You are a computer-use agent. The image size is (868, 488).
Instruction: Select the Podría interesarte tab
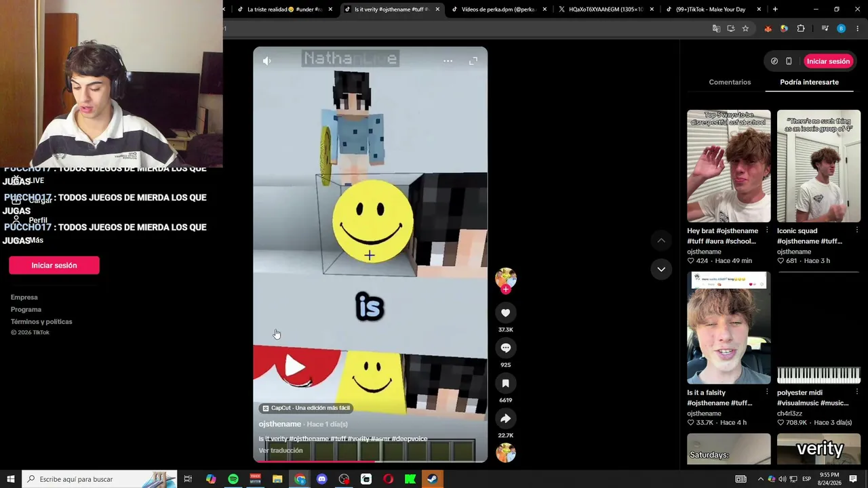tap(809, 82)
